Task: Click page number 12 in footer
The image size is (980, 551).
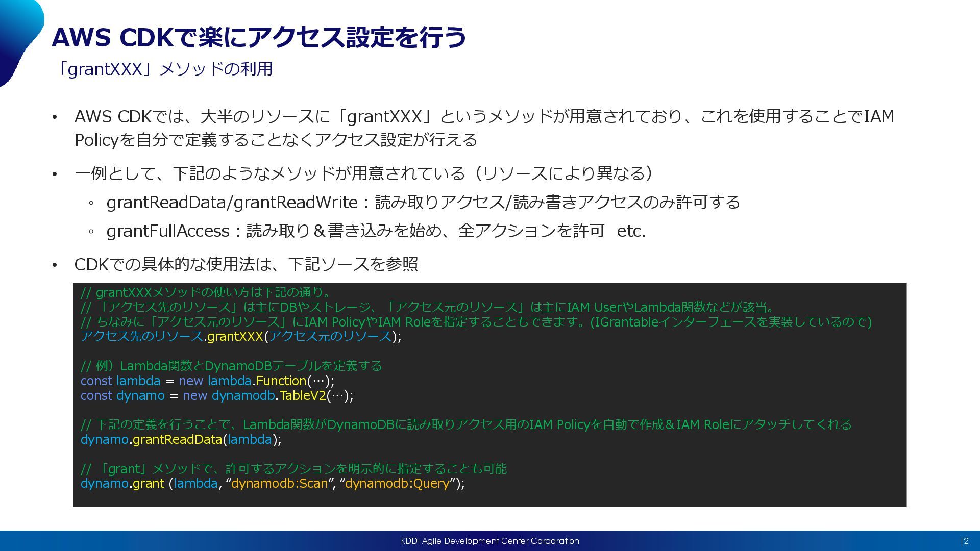Action: (964, 541)
